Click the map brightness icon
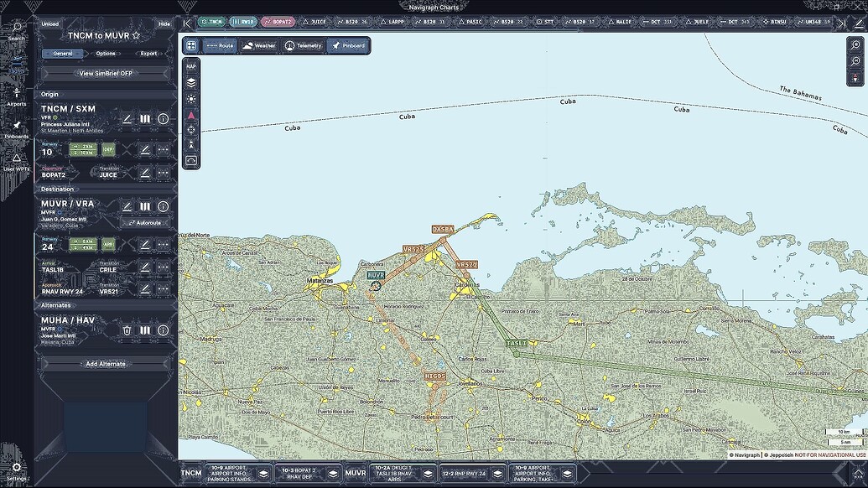This screenshot has width=868, height=488. (191, 98)
